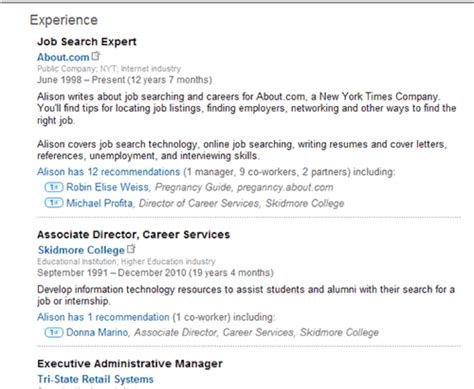This screenshot has height=389, width=474.
Task: Click the external link icon beside About.com
Action: click(96, 56)
